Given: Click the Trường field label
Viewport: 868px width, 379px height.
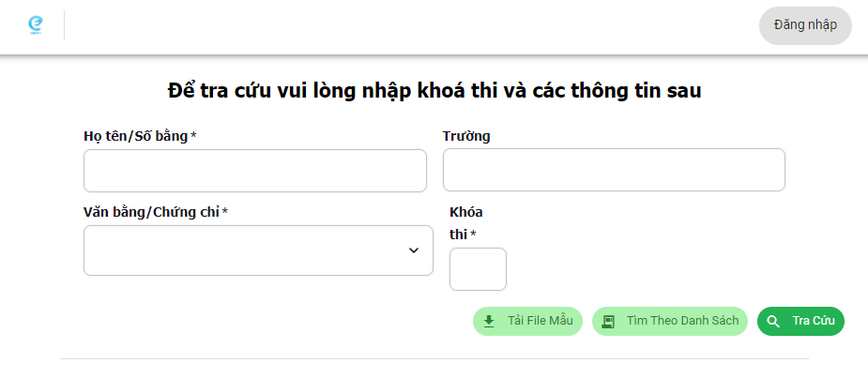Looking at the screenshot, I should pos(466,136).
